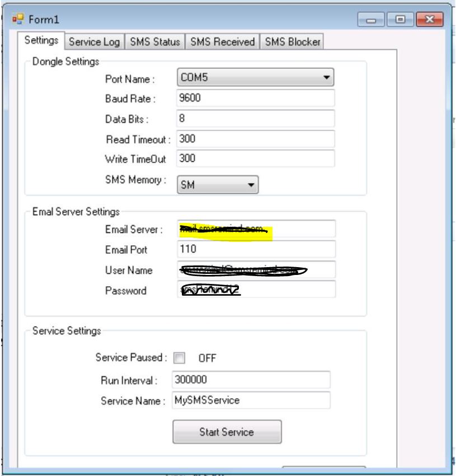The image size is (456, 476).
Task: Click the Read Timeout text box
Action: pos(255,139)
